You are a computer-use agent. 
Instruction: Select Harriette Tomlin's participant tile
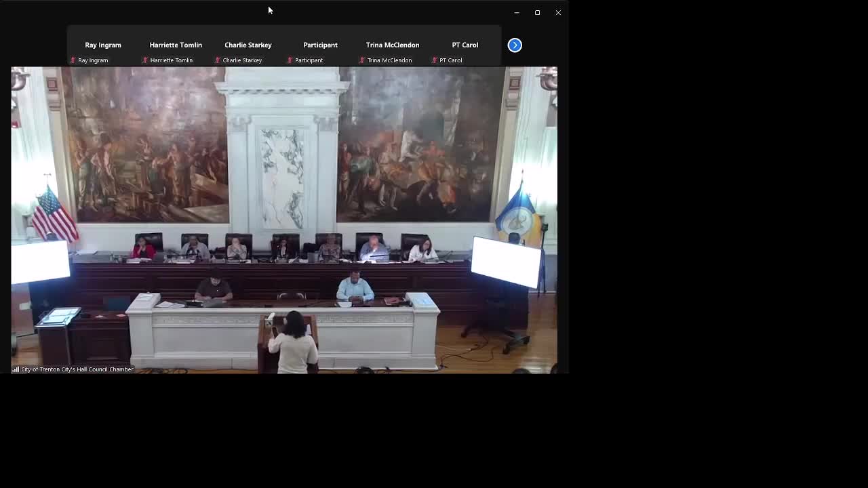(x=176, y=45)
